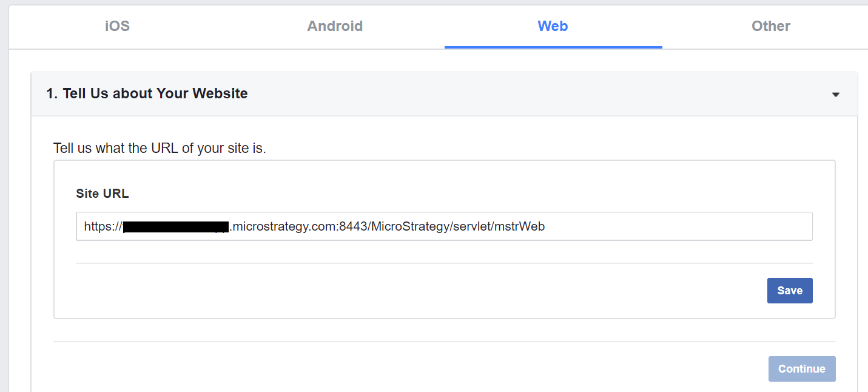This screenshot has height=392, width=868.
Task: Open the Other tab
Action: [x=770, y=26]
